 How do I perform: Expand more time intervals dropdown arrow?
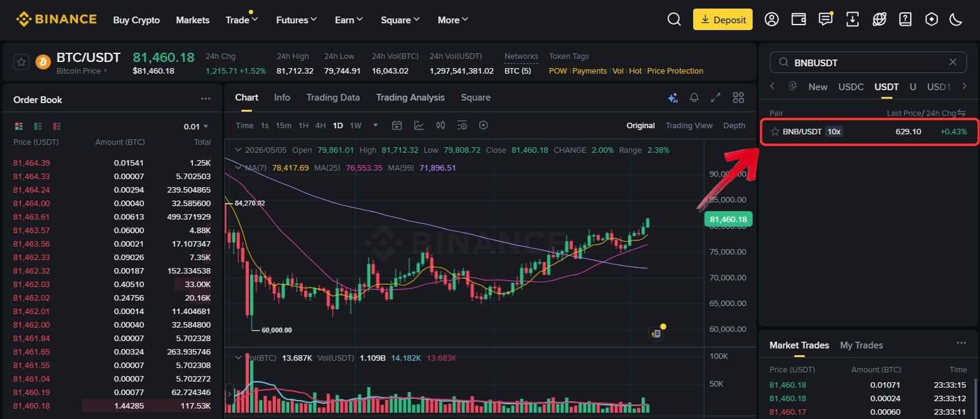click(375, 125)
